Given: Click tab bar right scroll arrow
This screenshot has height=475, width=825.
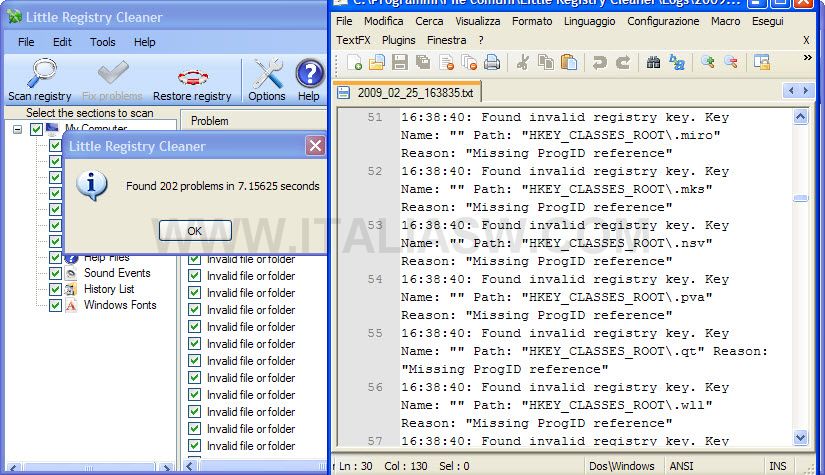Looking at the screenshot, I should click(806, 90).
